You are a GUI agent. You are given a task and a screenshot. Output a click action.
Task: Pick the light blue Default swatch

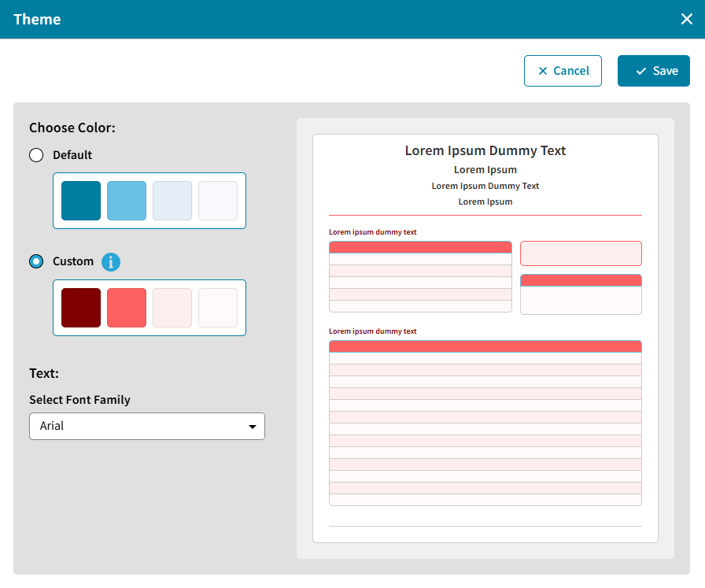coord(127,201)
